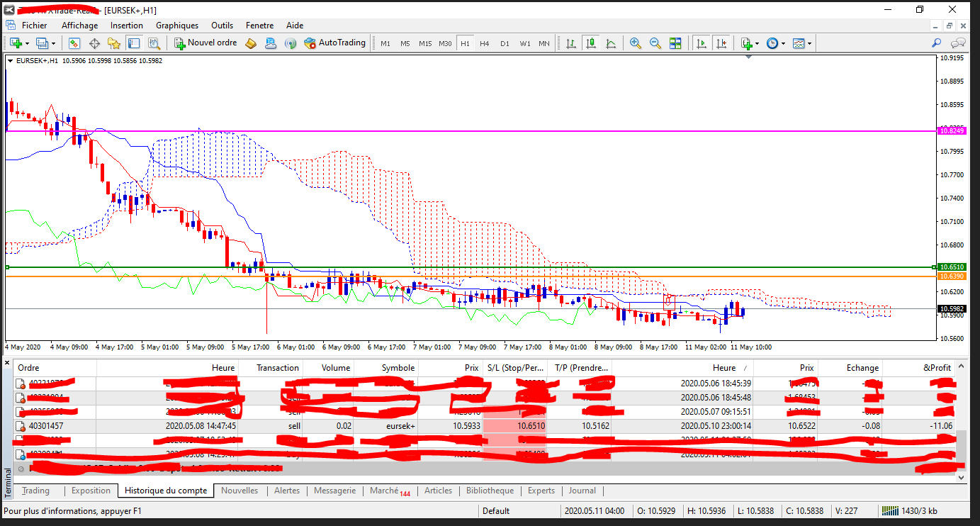Click the trading signals antenna icon

[x=291, y=43]
